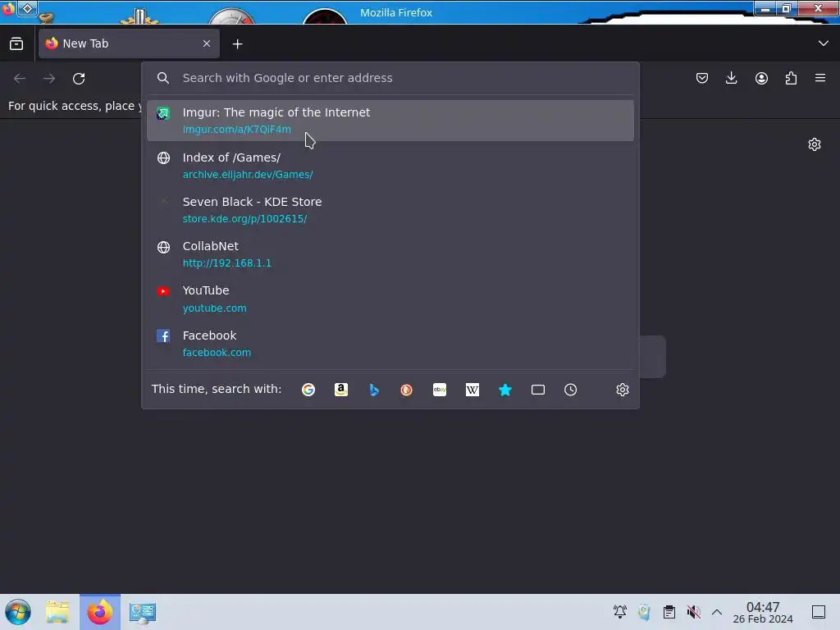Open search settings gear in dropdown
The height and width of the screenshot is (630, 840).
[x=622, y=390]
